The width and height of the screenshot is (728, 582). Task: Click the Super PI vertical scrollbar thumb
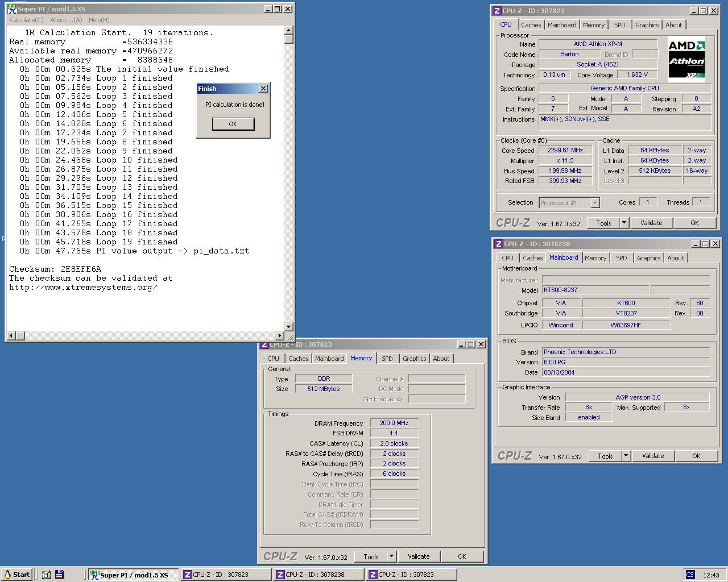click(x=289, y=39)
